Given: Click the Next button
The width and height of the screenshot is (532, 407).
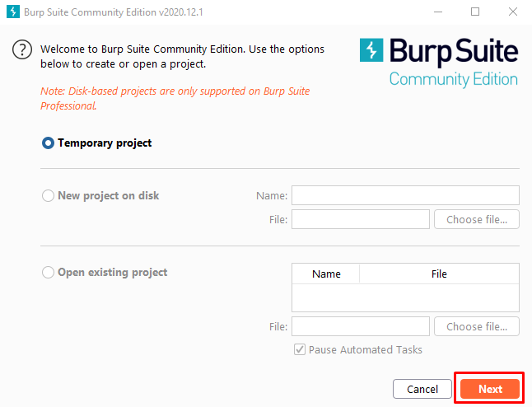Looking at the screenshot, I should 490,389.
